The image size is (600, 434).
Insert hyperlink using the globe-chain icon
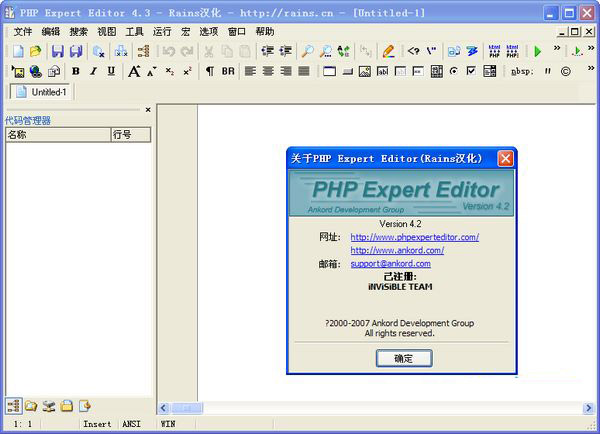36,71
